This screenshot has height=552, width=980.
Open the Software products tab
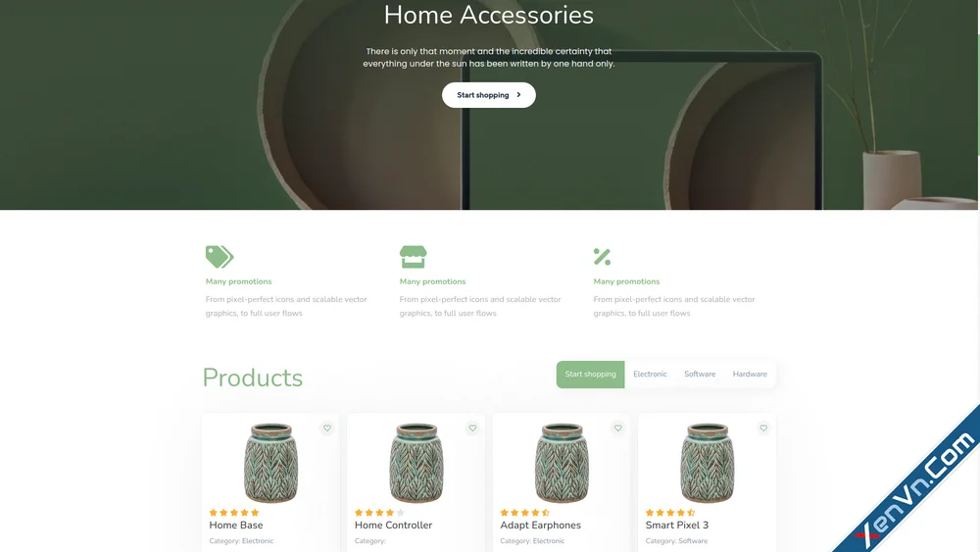(700, 375)
